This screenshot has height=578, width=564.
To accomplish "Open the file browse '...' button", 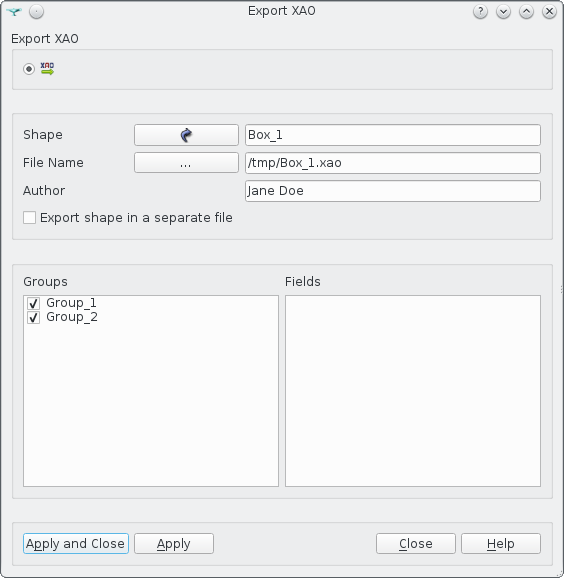I will pyautogui.click(x=186, y=163).
